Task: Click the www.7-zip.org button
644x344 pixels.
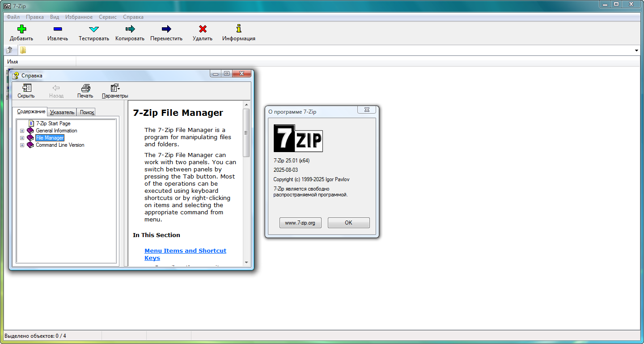Action: pos(301,223)
